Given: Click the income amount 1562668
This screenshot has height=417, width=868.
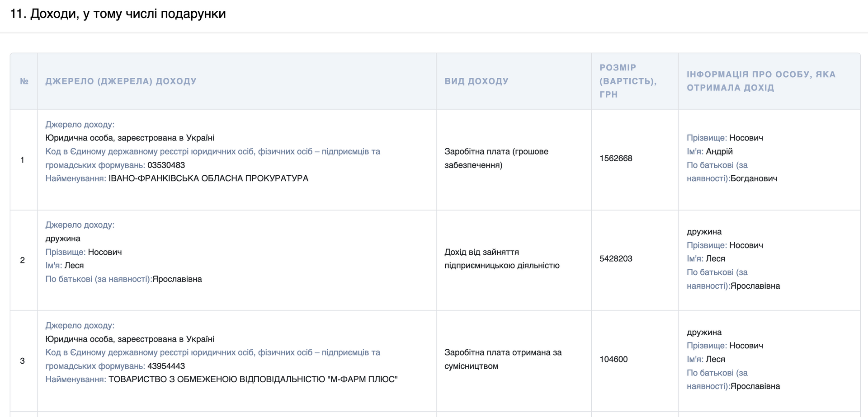Looking at the screenshot, I should click(616, 159).
